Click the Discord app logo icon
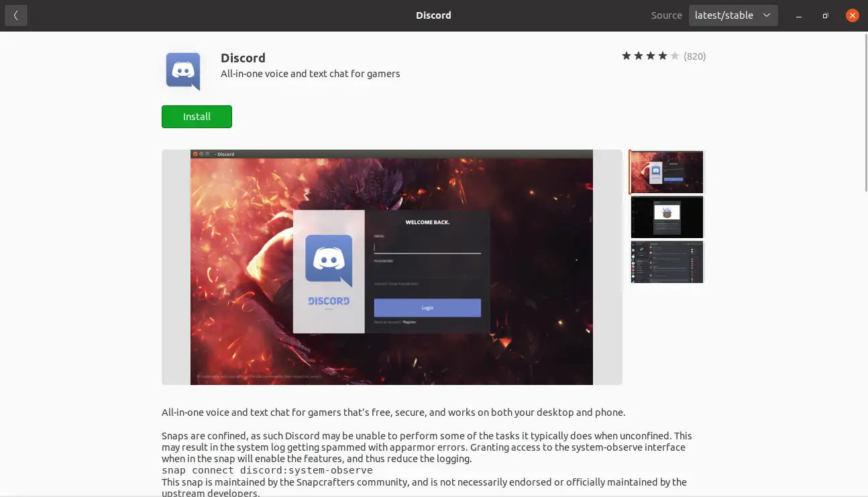This screenshot has width=868, height=497. point(183,71)
